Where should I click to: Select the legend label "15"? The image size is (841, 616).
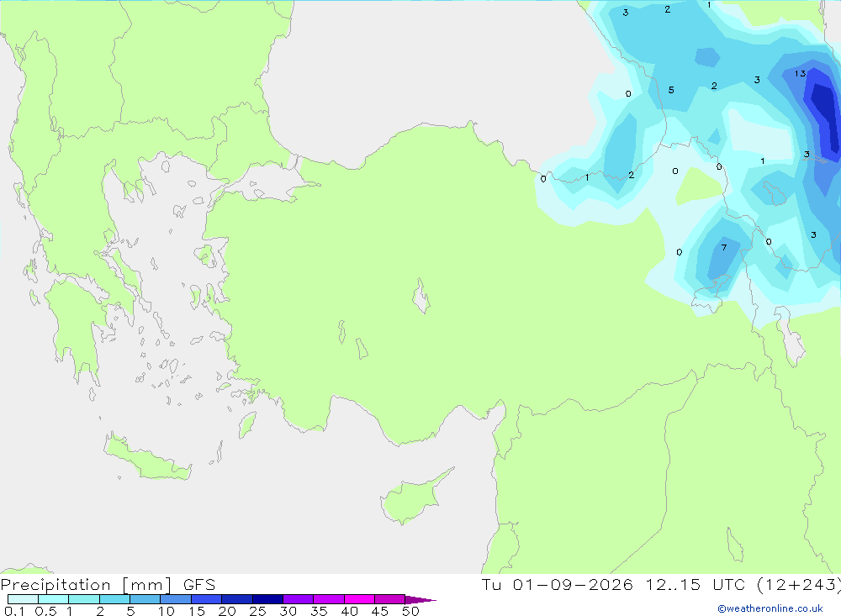coord(197,611)
